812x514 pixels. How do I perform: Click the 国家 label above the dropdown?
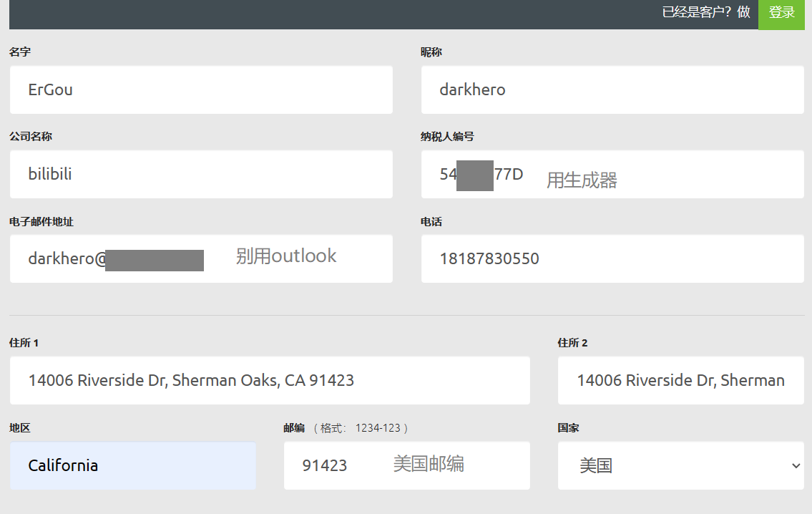coord(568,428)
